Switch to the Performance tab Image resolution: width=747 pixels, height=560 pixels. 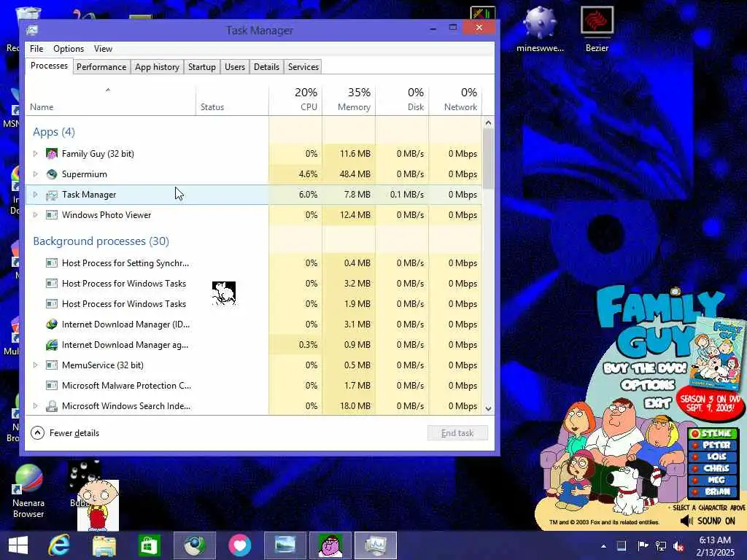pos(101,66)
